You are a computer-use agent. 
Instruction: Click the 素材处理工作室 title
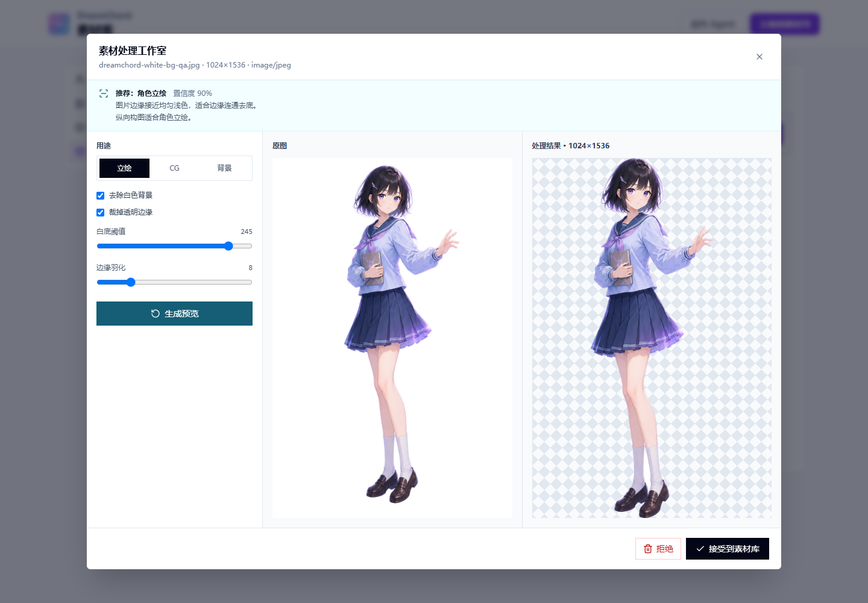point(133,51)
